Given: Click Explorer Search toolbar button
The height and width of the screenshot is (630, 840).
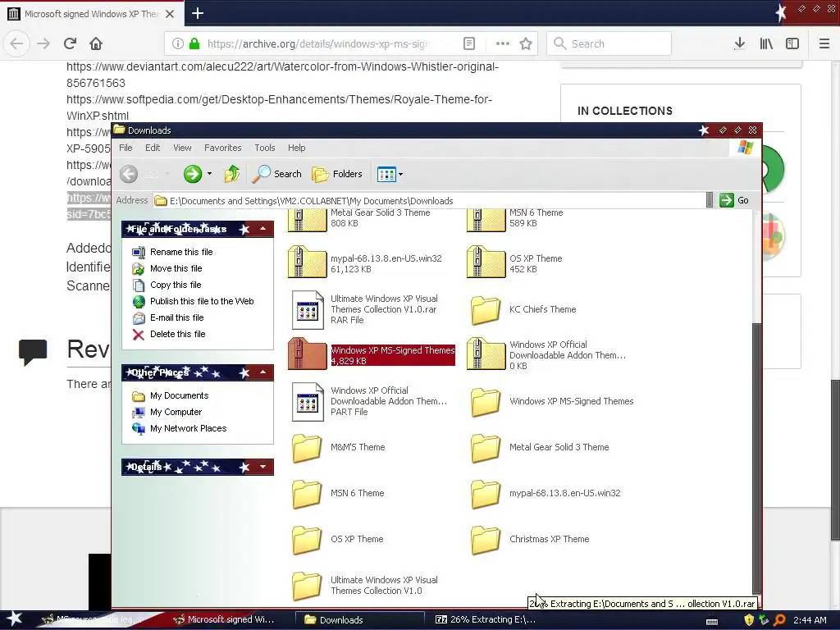Looking at the screenshot, I should tap(277, 174).
